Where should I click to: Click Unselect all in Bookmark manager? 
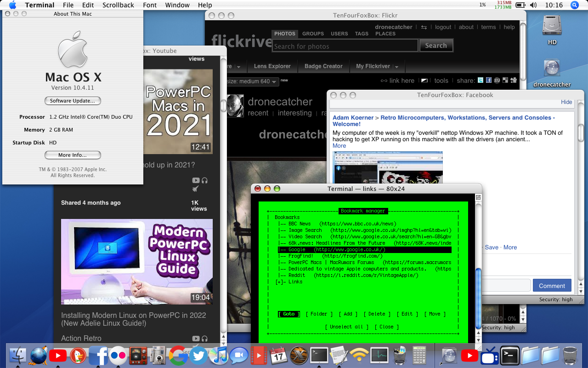[346, 327]
